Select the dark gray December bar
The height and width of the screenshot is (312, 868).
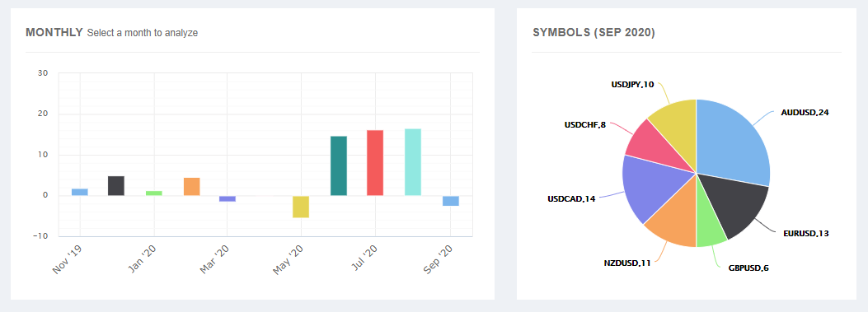click(116, 186)
